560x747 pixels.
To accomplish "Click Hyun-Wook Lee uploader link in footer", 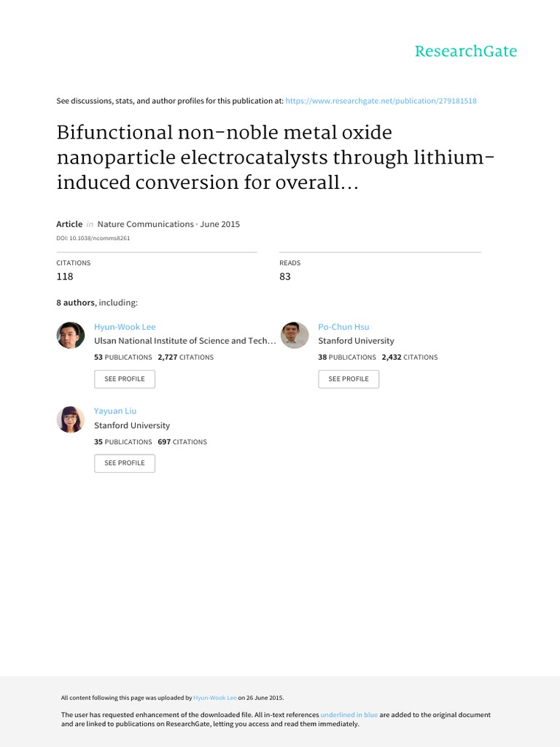I will click(215, 698).
